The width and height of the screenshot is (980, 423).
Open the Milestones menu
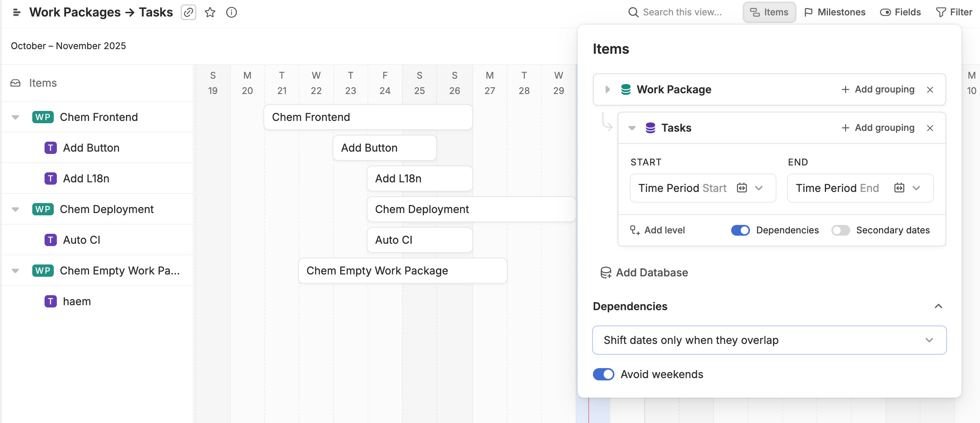pyautogui.click(x=835, y=12)
